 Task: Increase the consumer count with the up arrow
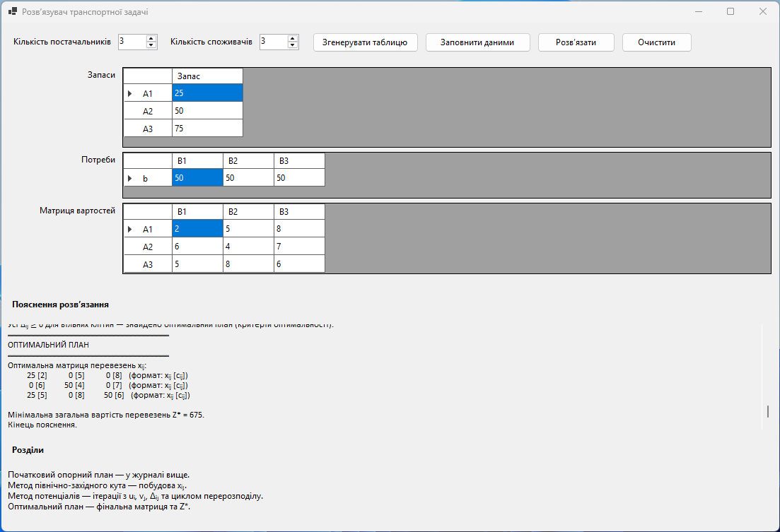pos(293,39)
